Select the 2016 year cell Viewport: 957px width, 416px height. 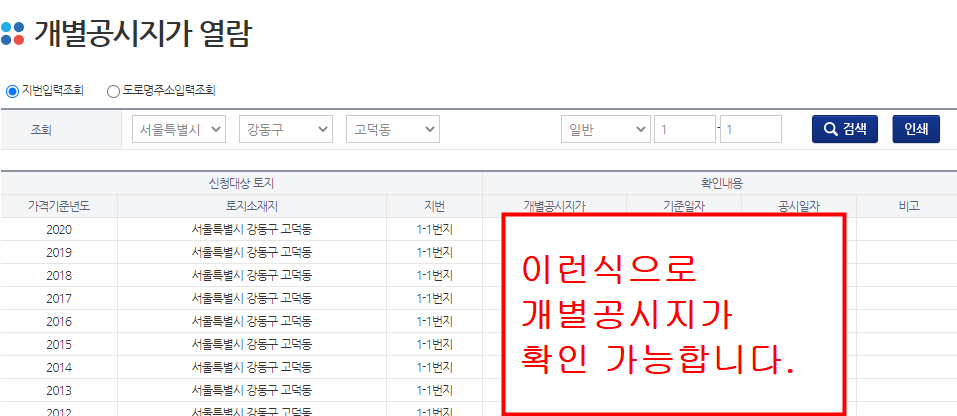59,321
